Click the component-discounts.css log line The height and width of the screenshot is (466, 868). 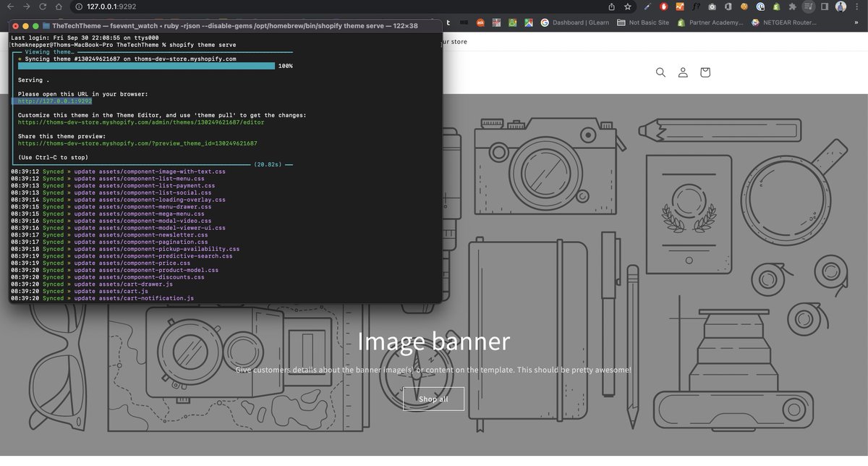coord(108,277)
